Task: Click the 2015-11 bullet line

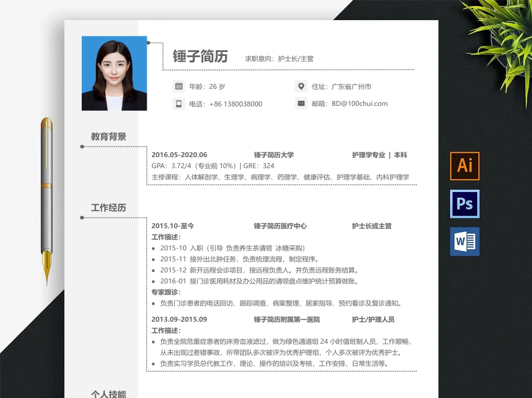Action: (240, 259)
